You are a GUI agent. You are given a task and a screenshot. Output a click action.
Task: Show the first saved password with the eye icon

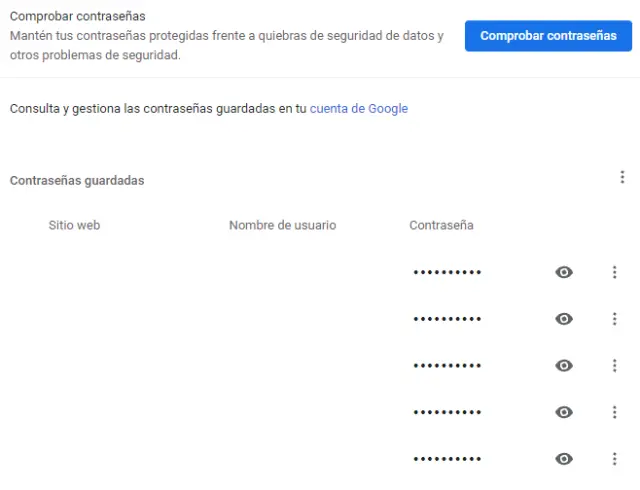click(x=564, y=272)
